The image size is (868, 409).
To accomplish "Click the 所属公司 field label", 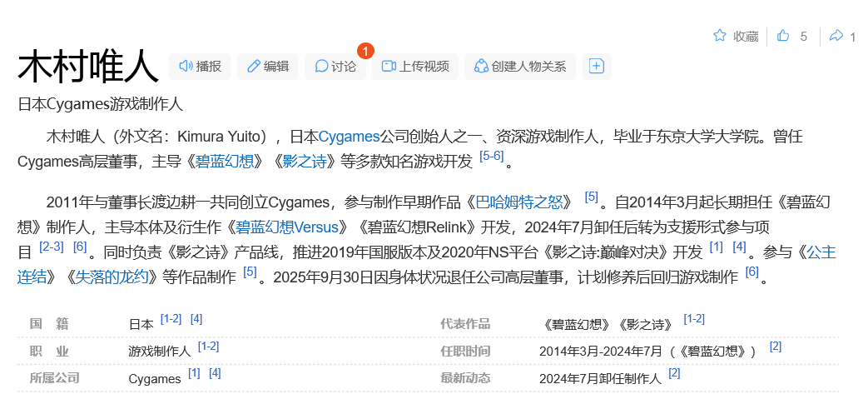I will click(54, 378).
